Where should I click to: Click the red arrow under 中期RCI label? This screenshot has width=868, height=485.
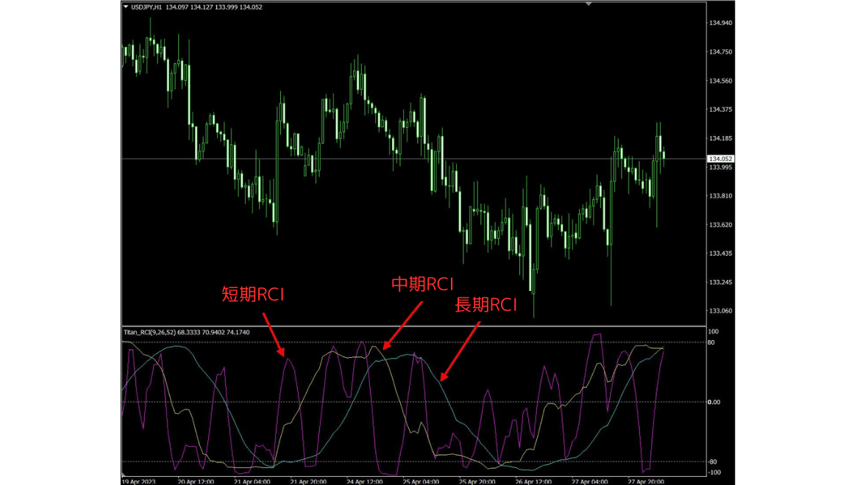pyautogui.click(x=403, y=324)
